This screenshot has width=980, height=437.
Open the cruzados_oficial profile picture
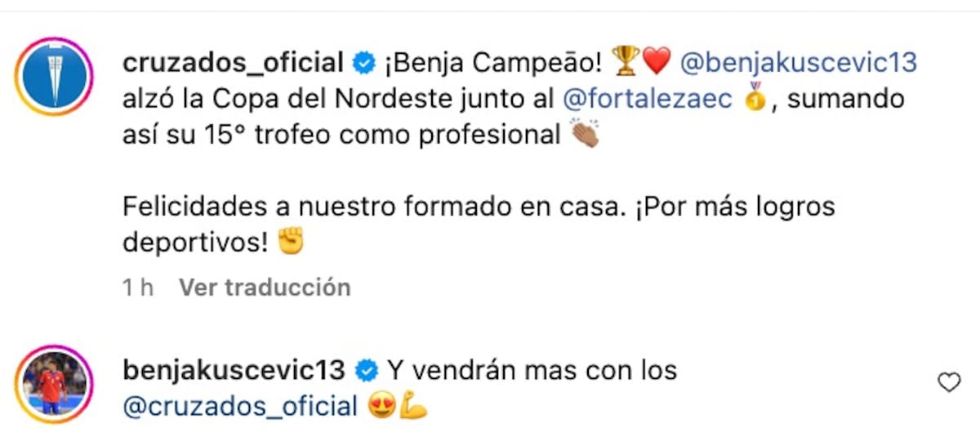tap(54, 76)
